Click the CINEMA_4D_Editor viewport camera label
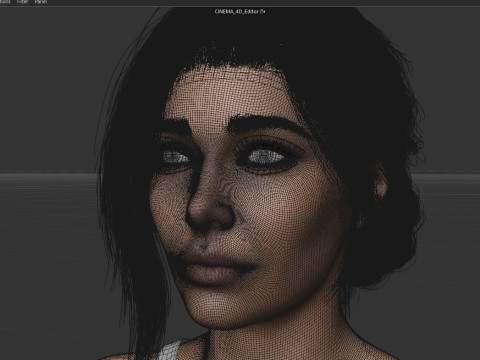The width and height of the screenshot is (480, 360). 240,11
